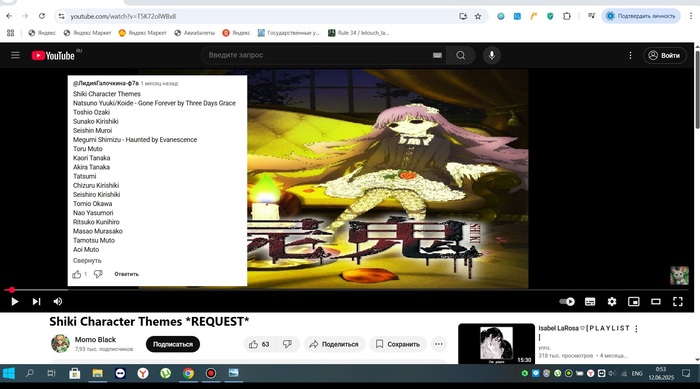Open the Государственные у... bookmark
The image size is (700, 389).
[x=289, y=33]
